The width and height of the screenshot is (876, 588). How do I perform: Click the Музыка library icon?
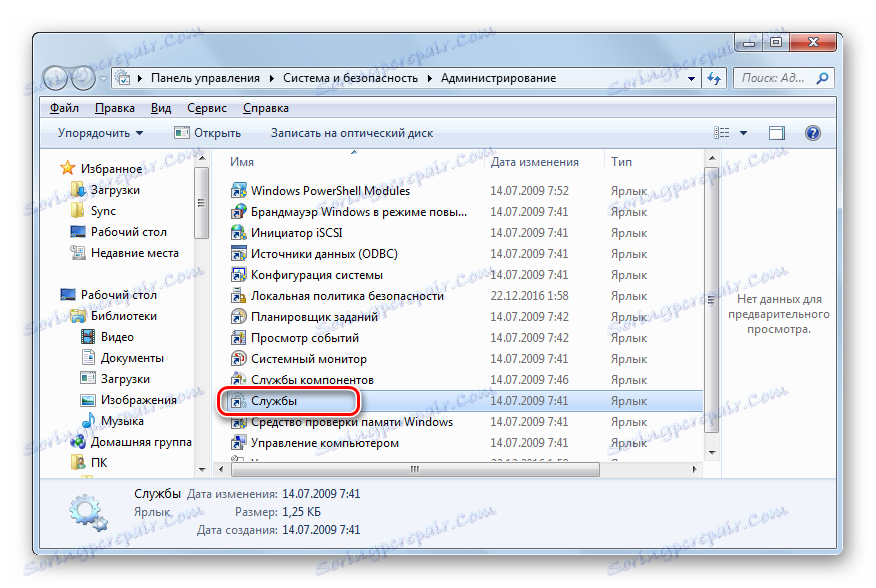click(88, 421)
